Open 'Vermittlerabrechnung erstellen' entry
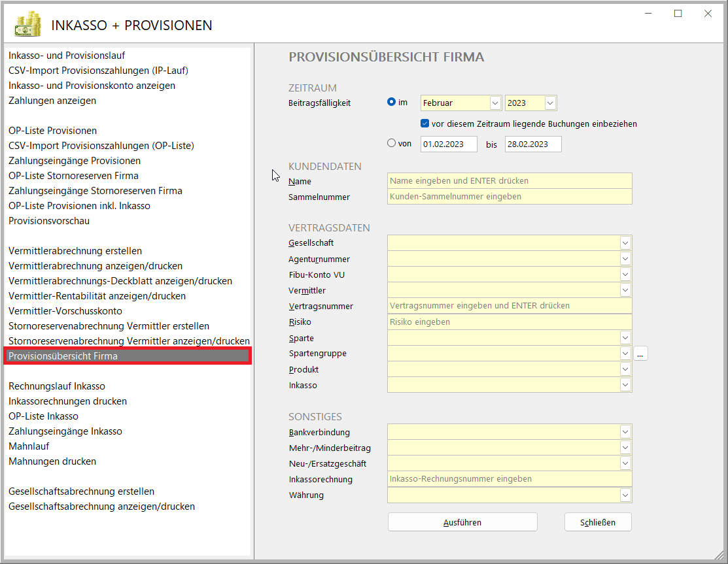728x564 pixels. 75,251
